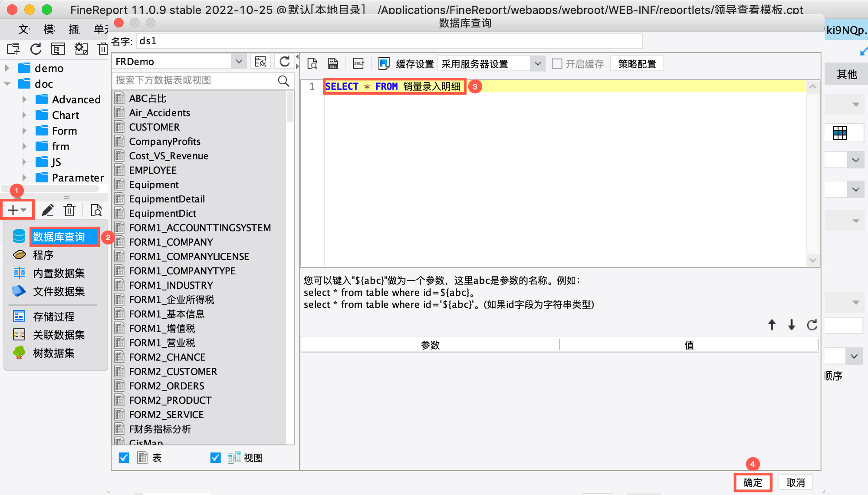Uncheck the 表 checkbox

pos(124,458)
